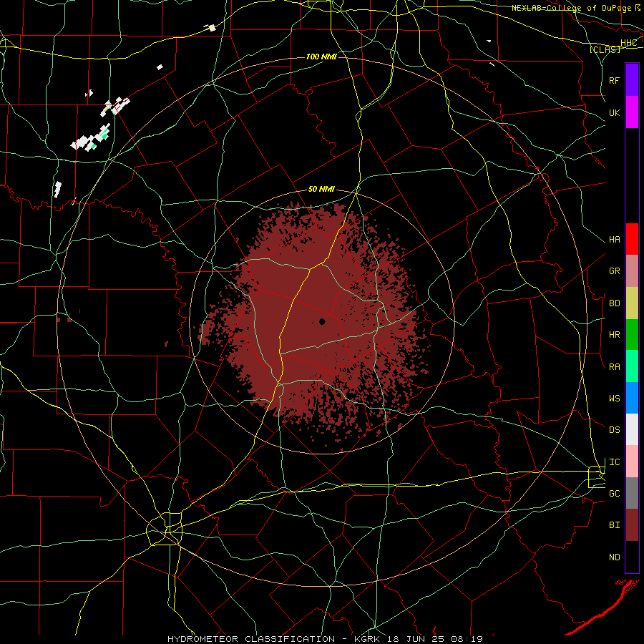The height and width of the screenshot is (644, 644).
Task: Click the white DS legend swatch
Action: click(x=632, y=429)
